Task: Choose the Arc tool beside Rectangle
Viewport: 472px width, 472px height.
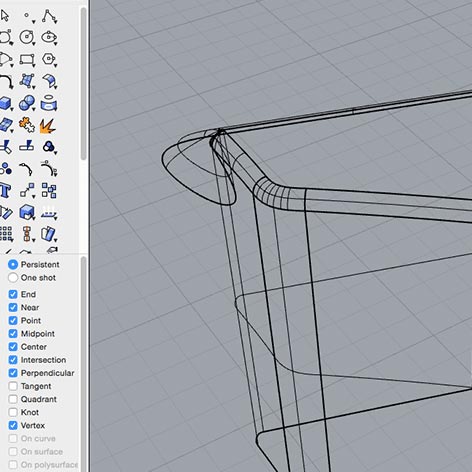Action: point(5,59)
